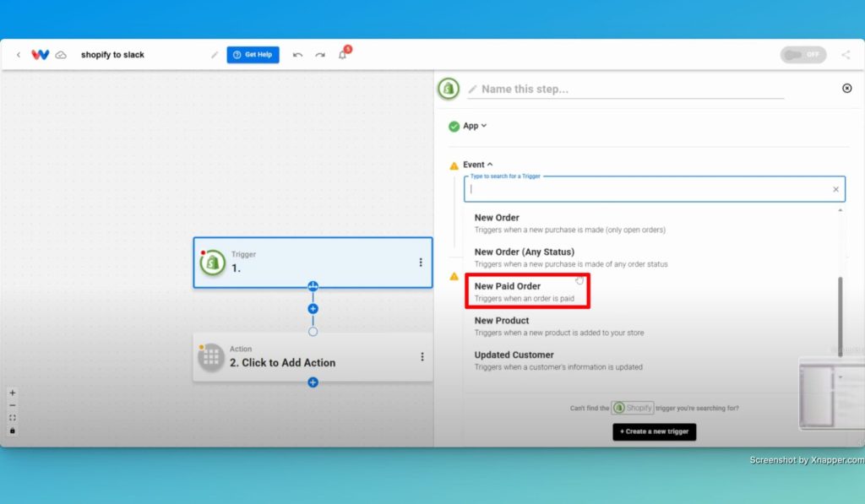Click the grid app icon on Action node
This screenshot has height=504, width=865.
[x=211, y=357]
